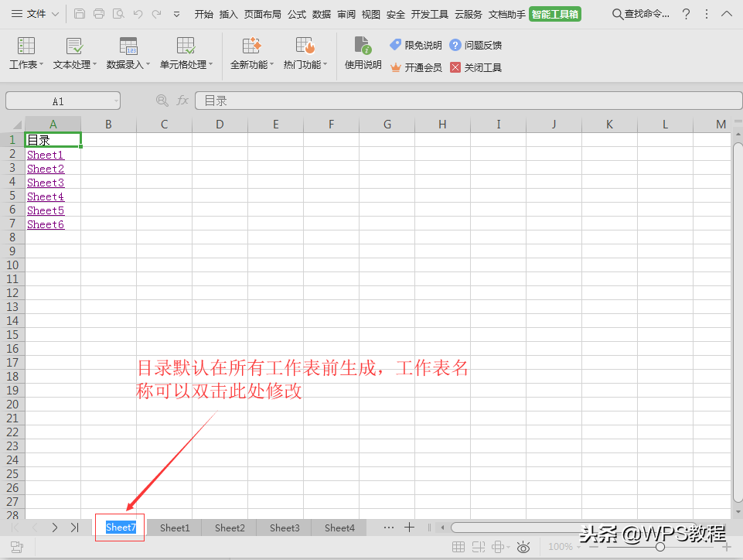
Task: Open help question mark icon
Action: coord(686,14)
